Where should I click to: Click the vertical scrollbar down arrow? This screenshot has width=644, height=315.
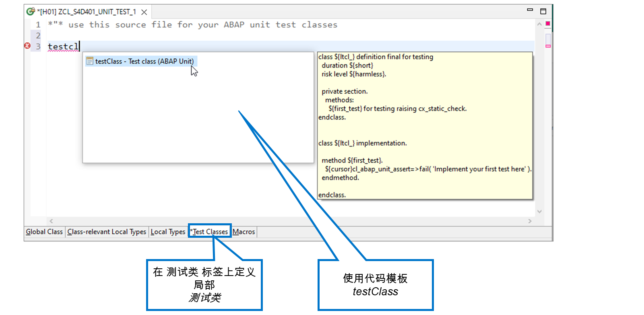539,211
